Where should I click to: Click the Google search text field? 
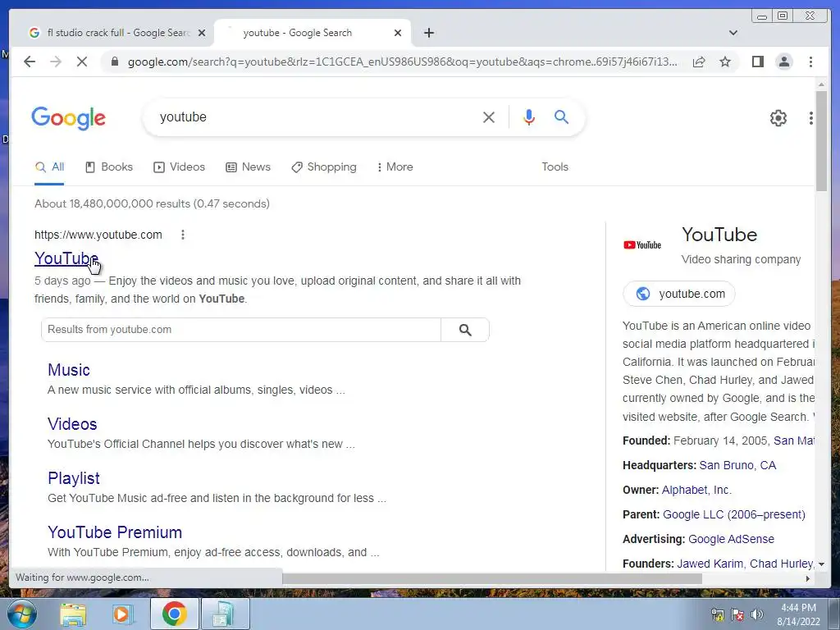click(316, 117)
